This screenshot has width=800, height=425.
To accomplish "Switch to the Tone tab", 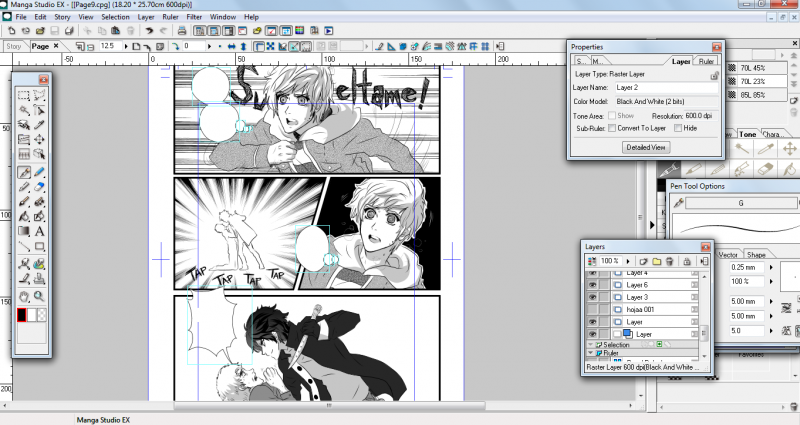I will pos(747,134).
